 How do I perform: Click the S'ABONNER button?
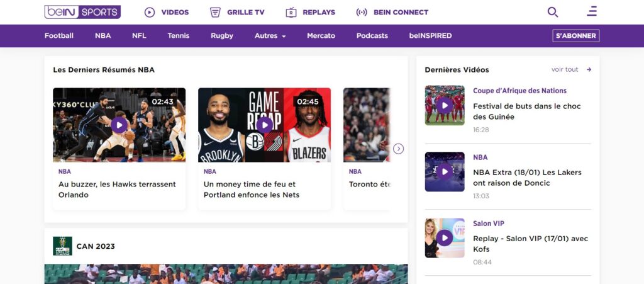pyautogui.click(x=576, y=36)
